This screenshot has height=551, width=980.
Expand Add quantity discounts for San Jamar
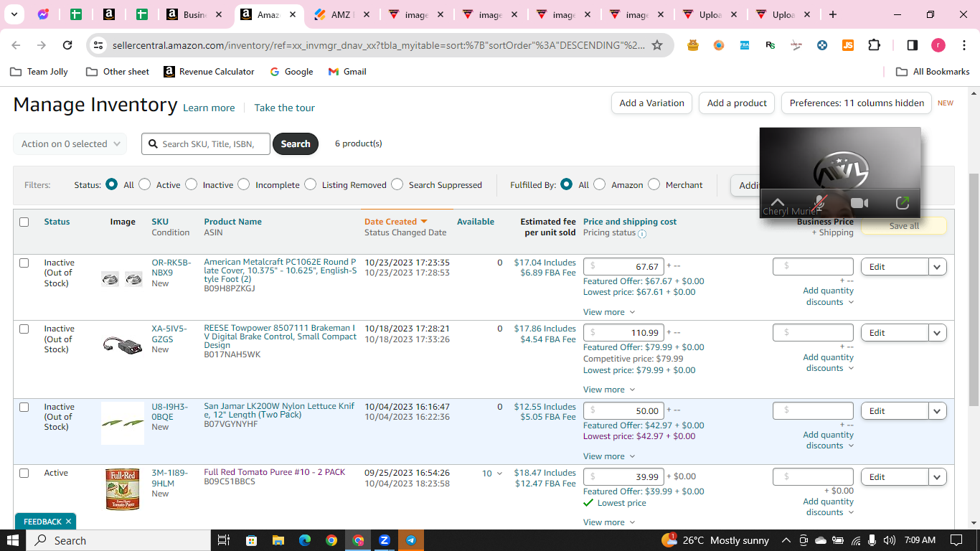pyautogui.click(x=829, y=440)
